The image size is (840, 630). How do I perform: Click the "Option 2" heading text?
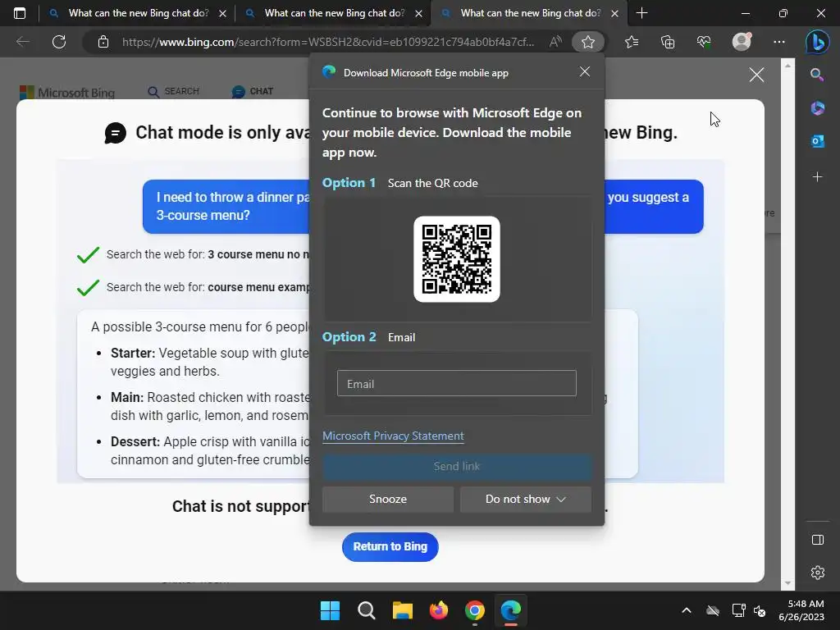[x=349, y=337]
